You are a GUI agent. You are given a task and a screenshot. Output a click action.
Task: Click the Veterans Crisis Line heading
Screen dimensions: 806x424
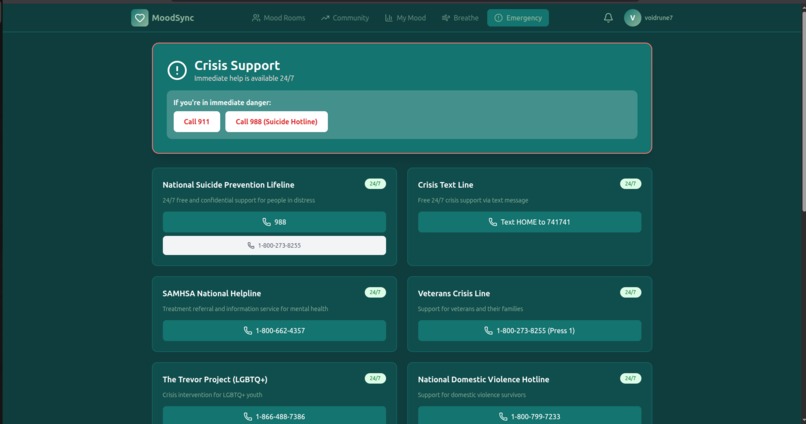pyautogui.click(x=454, y=293)
